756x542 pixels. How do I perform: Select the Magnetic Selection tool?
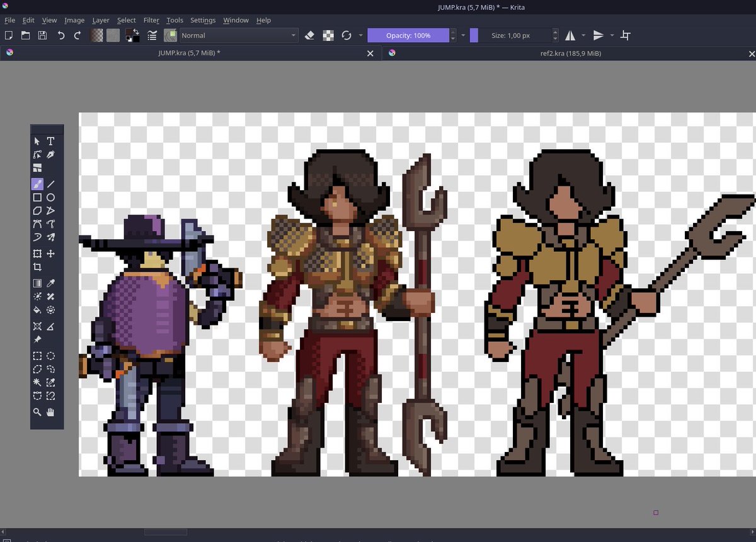pos(50,396)
